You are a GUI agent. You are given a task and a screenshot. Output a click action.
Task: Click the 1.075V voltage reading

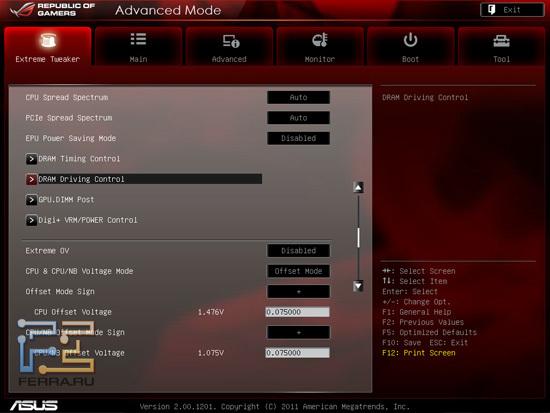click(210, 353)
